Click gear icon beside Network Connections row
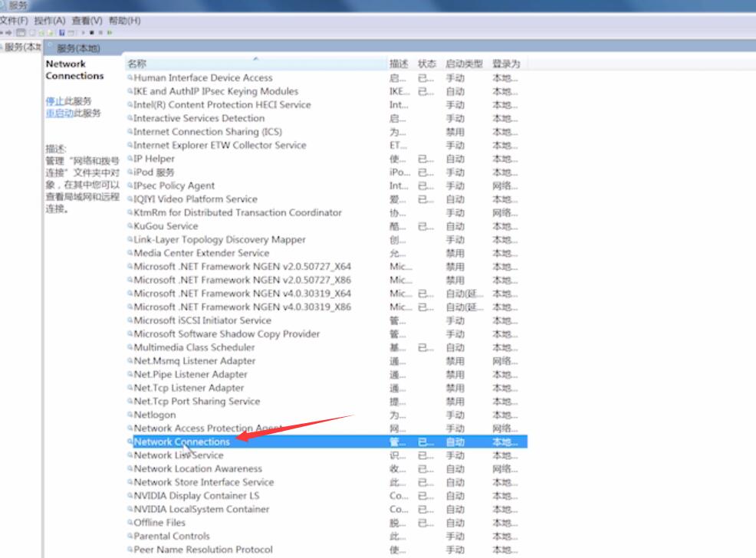Image resolution: width=756 pixels, height=558 pixels. click(130, 441)
